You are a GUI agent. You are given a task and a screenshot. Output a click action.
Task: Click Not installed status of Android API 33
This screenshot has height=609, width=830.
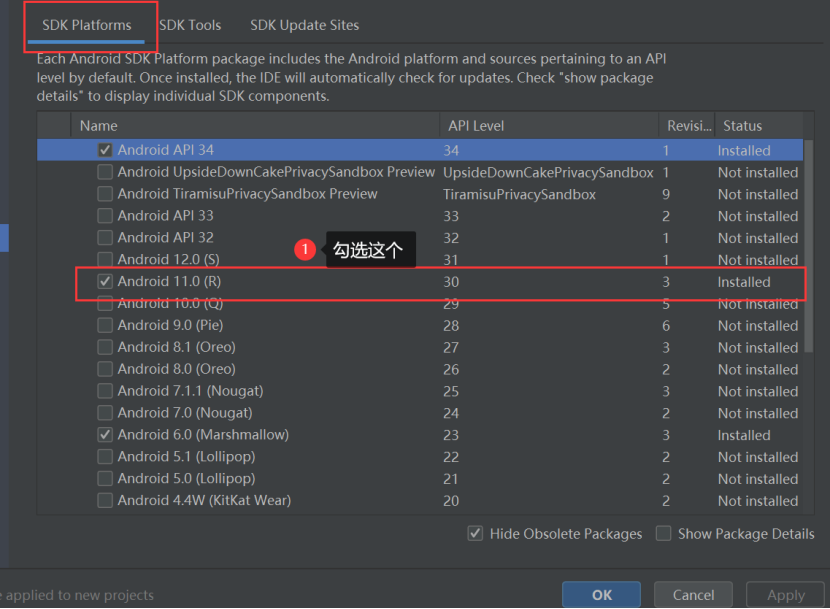(758, 216)
